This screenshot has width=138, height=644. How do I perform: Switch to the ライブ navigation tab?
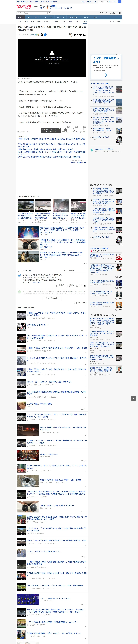[37, 17]
